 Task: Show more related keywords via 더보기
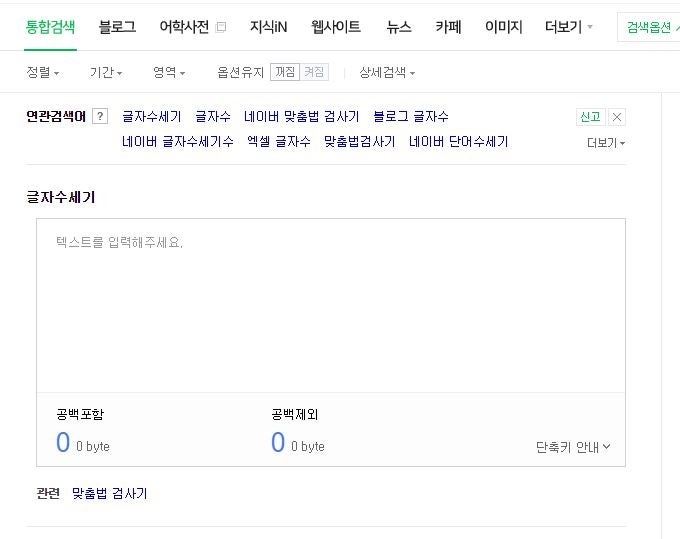[606, 143]
